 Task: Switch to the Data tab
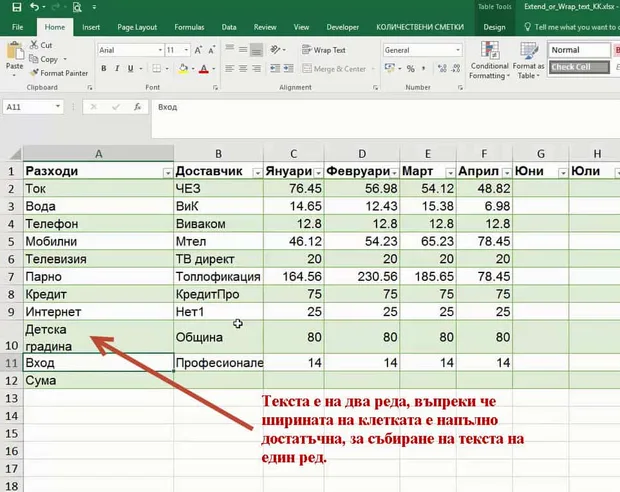point(229,27)
